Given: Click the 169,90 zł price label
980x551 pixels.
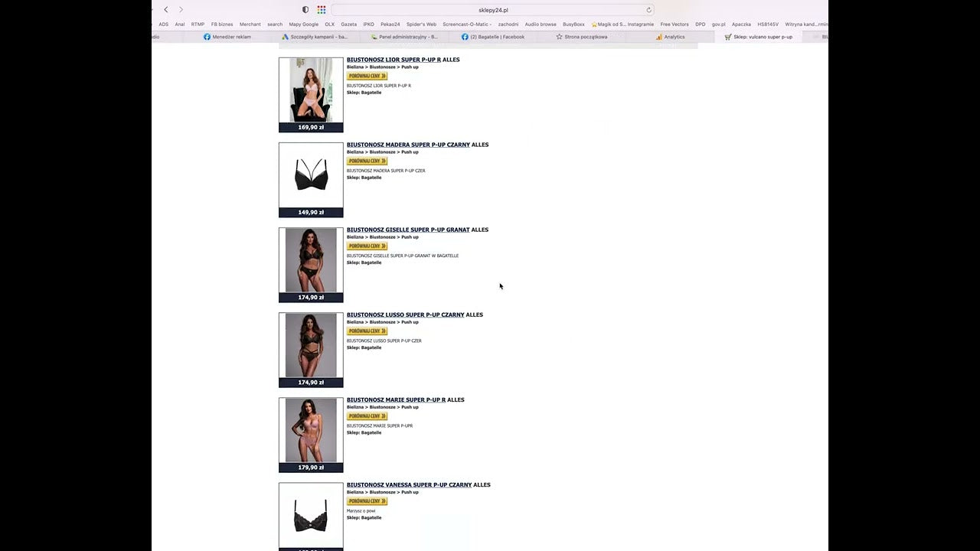Looking at the screenshot, I should tap(311, 127).
